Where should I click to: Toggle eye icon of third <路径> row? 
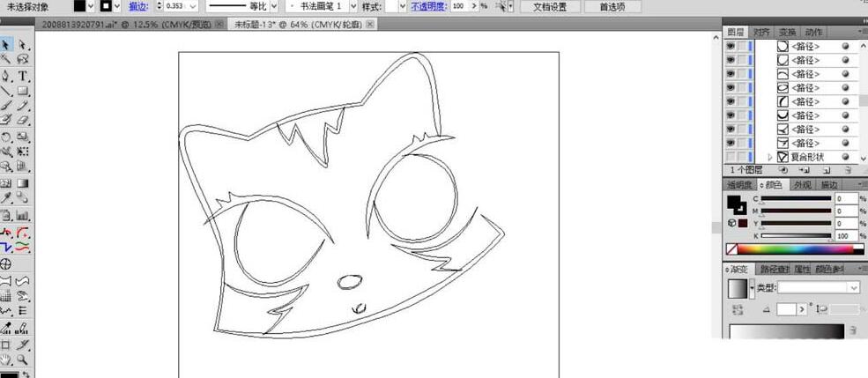731,74
